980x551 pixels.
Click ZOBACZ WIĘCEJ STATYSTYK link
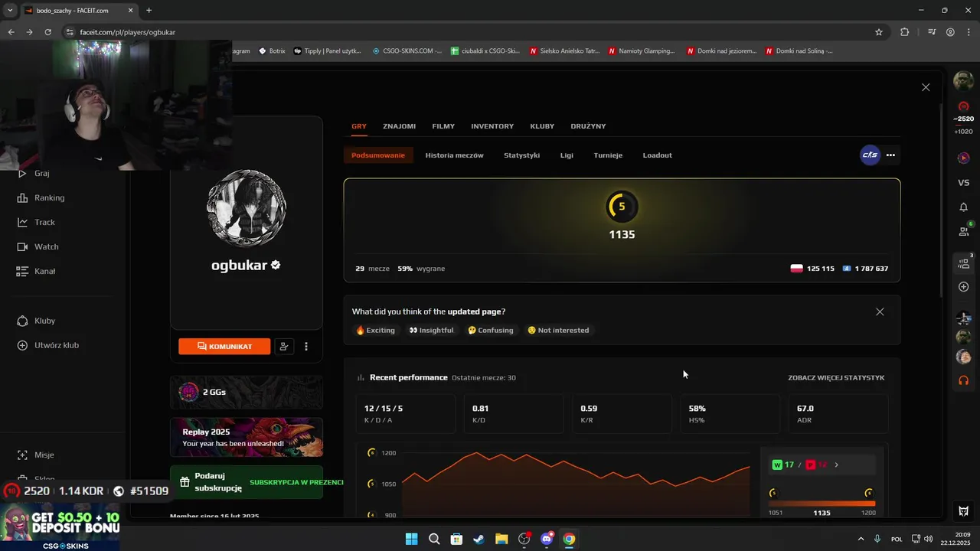click(x=836, y=378)
